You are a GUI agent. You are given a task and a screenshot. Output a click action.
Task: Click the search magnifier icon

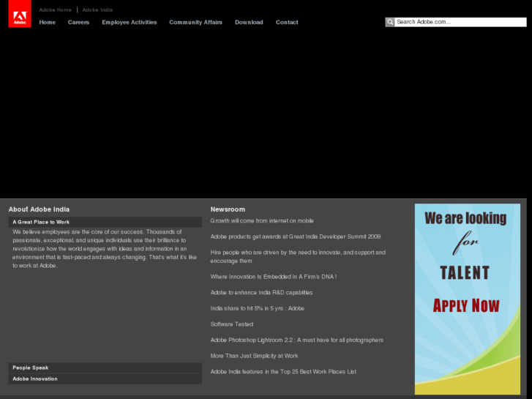[390, 22]
